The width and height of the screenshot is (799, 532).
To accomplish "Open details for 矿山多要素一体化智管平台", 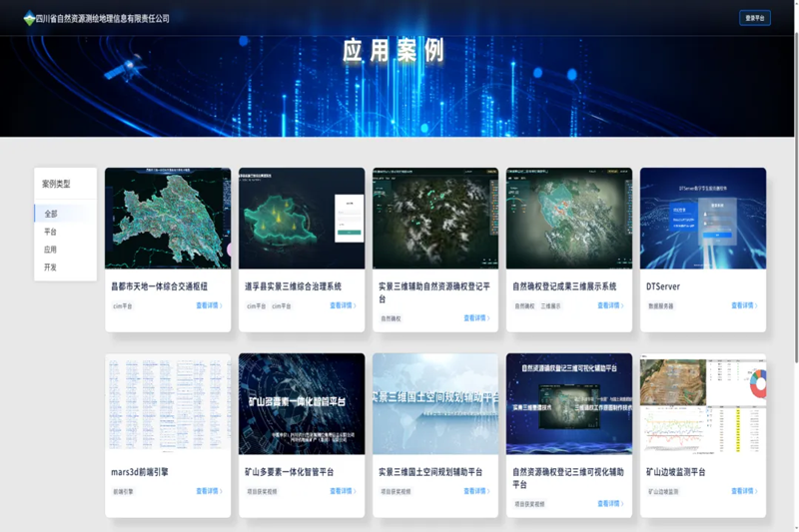I will click(343, 491).
